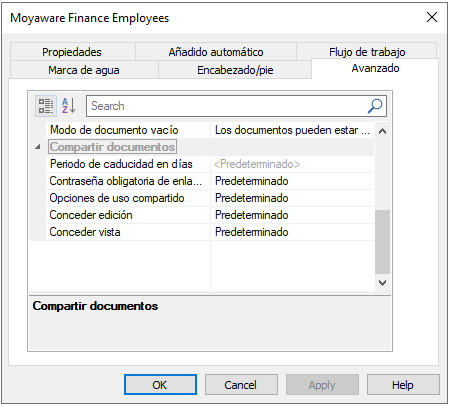This screenshot has height=406, width=449.
Task: Open the Encabezado/pie tab
Action: [235, 70]
